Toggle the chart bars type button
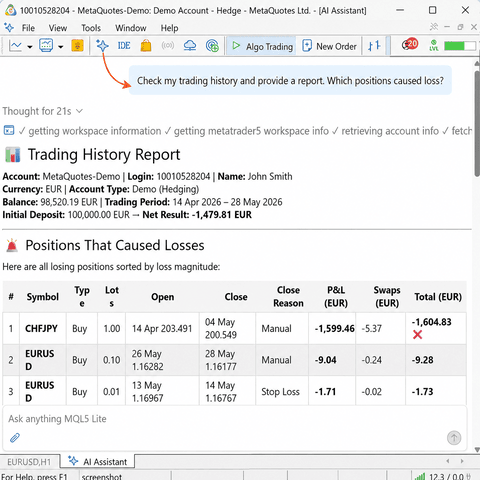 tap(374, 46)
